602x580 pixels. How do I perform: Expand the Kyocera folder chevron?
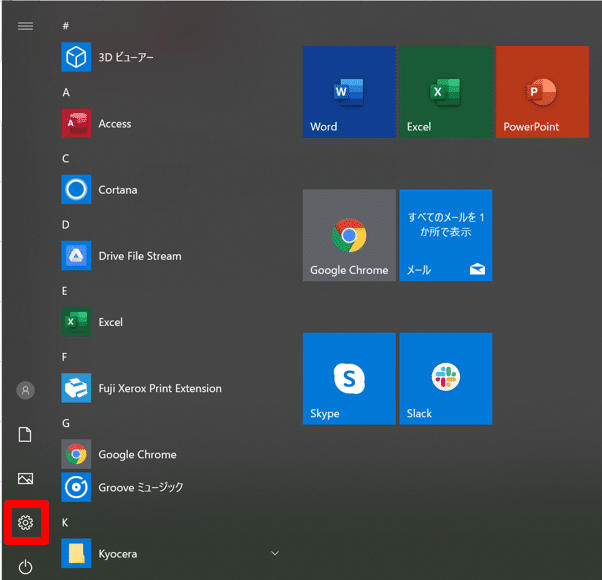click(275, 553)
